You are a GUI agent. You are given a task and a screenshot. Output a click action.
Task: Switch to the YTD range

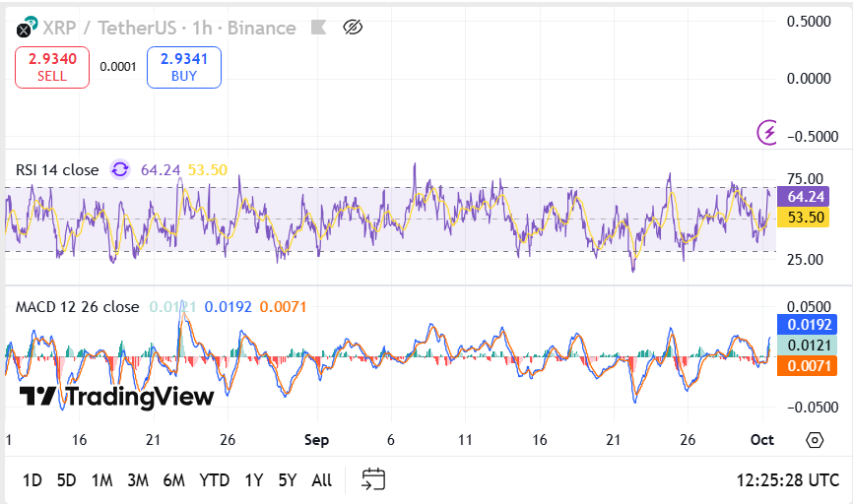tap(214, 480)
